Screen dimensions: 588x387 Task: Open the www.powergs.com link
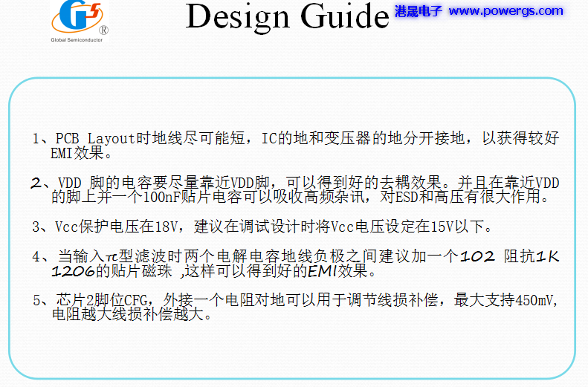(505, 10)
